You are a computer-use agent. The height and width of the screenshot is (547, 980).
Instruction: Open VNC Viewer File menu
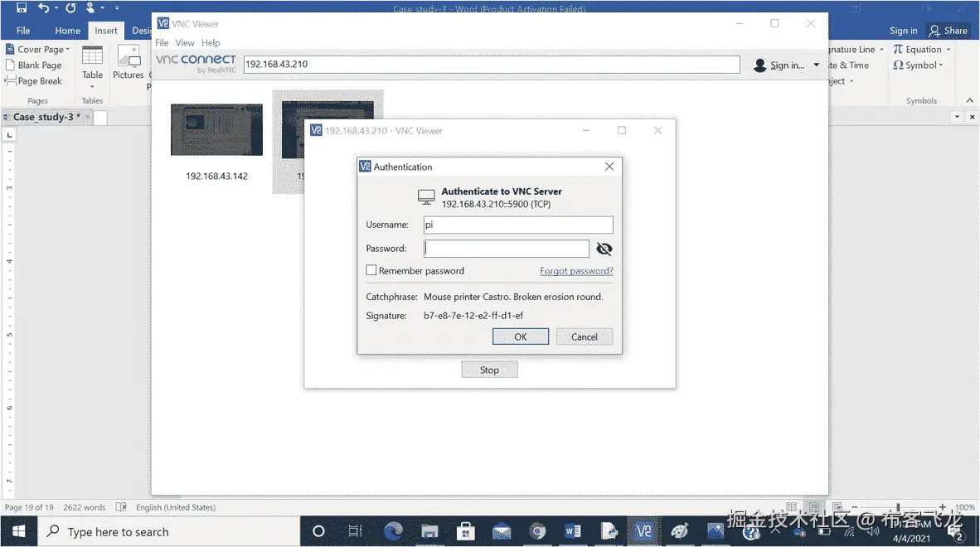click(161, 42)
